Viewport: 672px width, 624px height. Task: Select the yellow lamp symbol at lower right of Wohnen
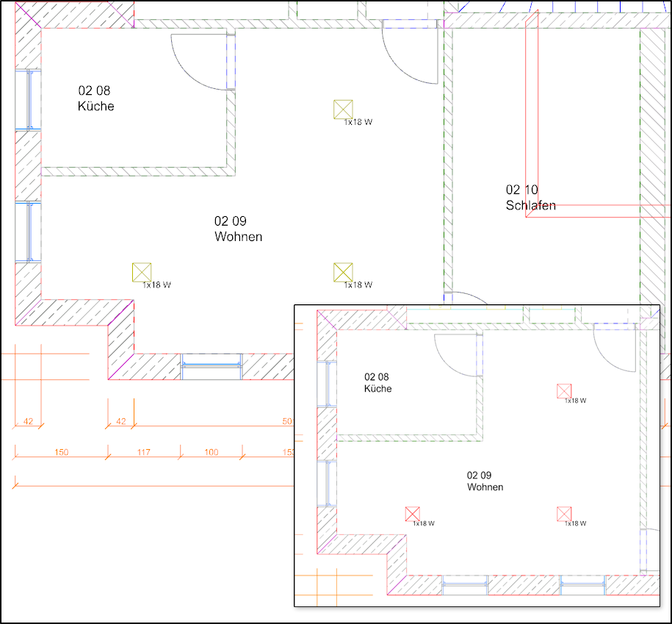click(x=343, y=273)
